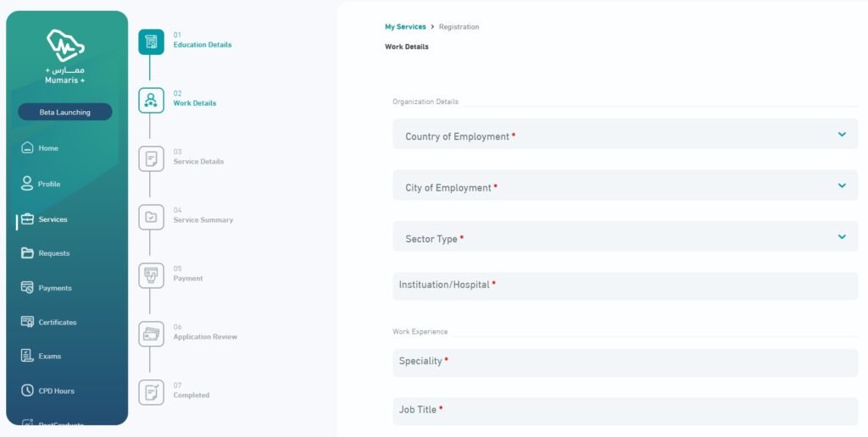This screenshot has width=868, height=437.
Task: Open the Requests sidebar item
Action: pyautogui.click(x=53, y=253)
